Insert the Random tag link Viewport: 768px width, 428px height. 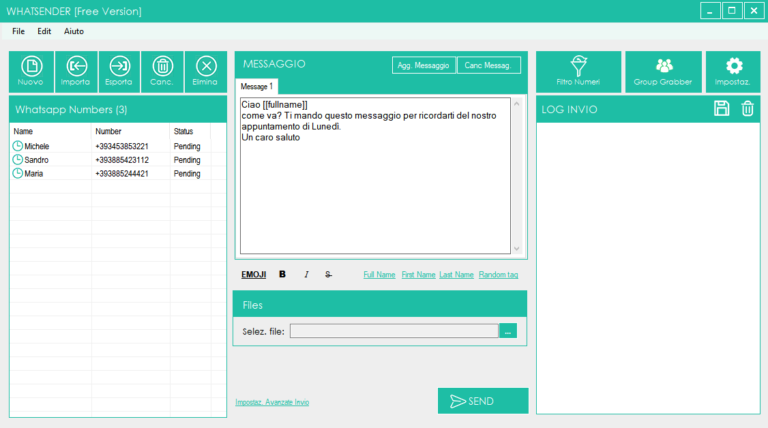[498, 275]
